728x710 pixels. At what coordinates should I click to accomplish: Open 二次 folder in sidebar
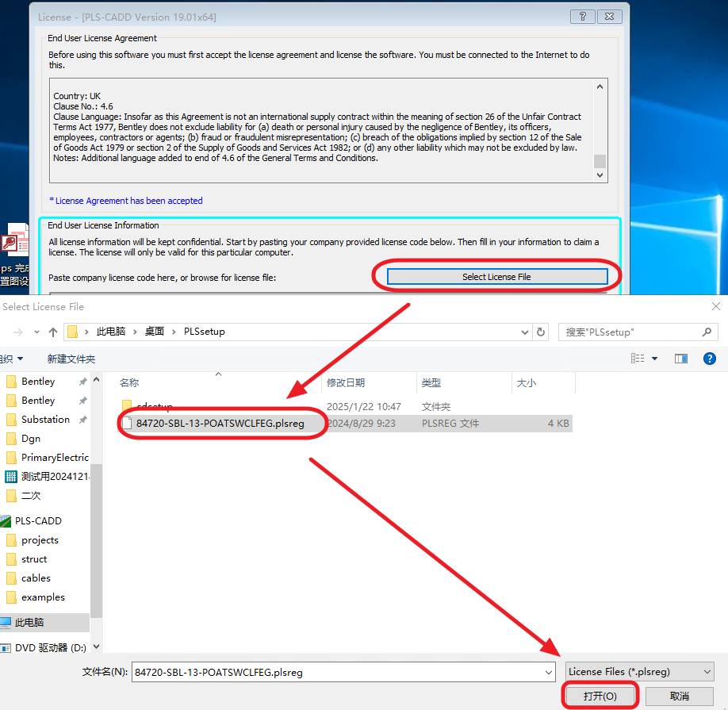tap(31, 496)
